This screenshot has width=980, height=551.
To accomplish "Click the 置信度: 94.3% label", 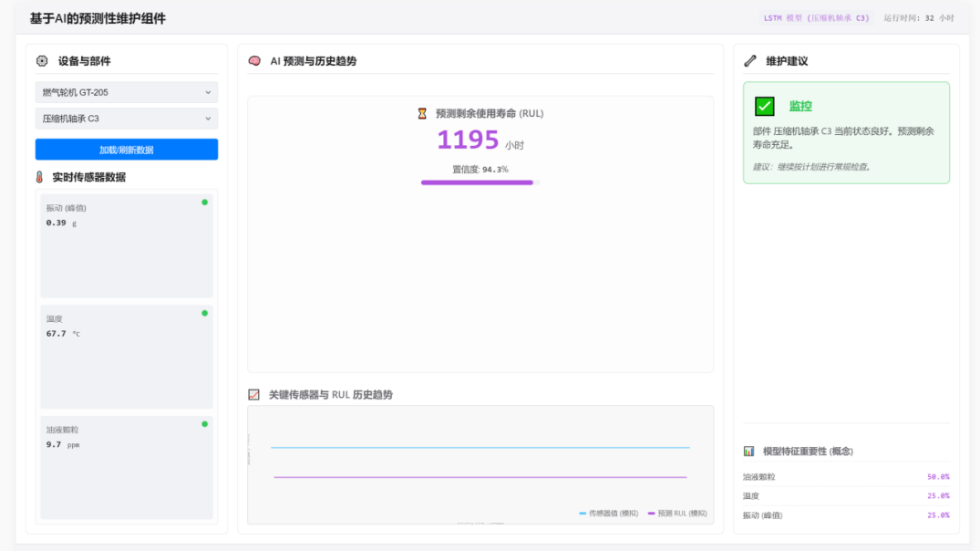I will [480, 170].
